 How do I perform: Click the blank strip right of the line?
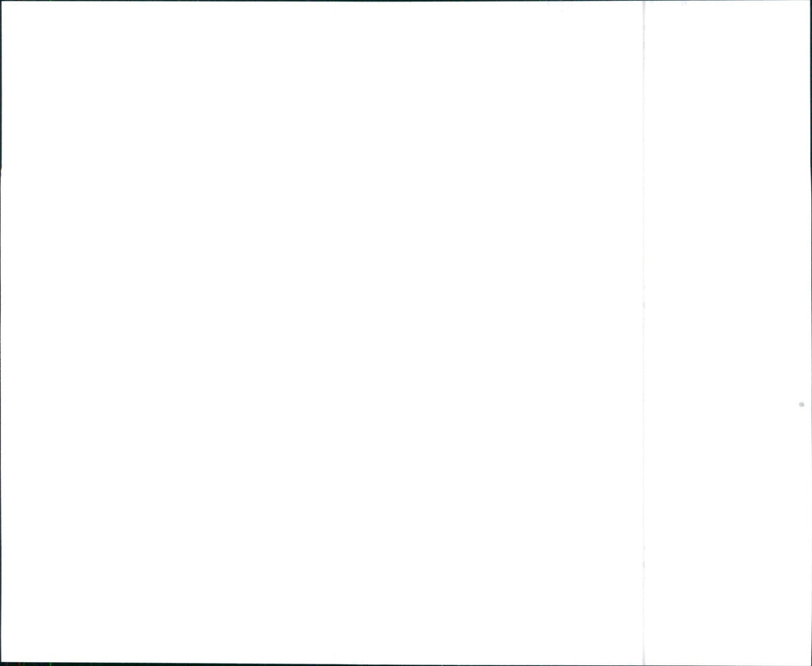727,331
